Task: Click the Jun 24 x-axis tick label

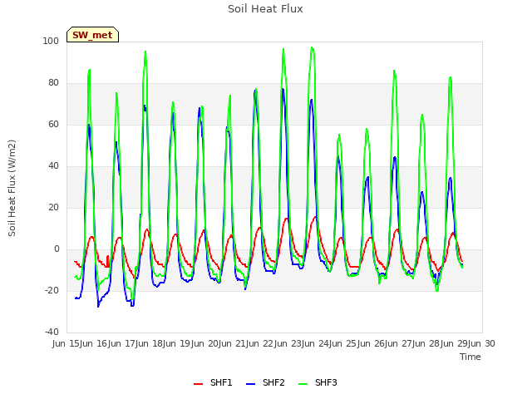Action: (317, 343)
